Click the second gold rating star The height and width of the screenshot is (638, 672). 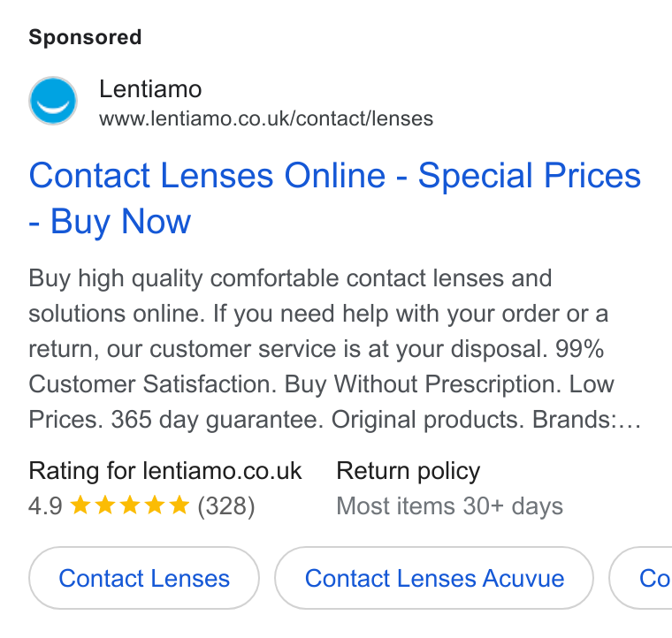click(105, 505)
